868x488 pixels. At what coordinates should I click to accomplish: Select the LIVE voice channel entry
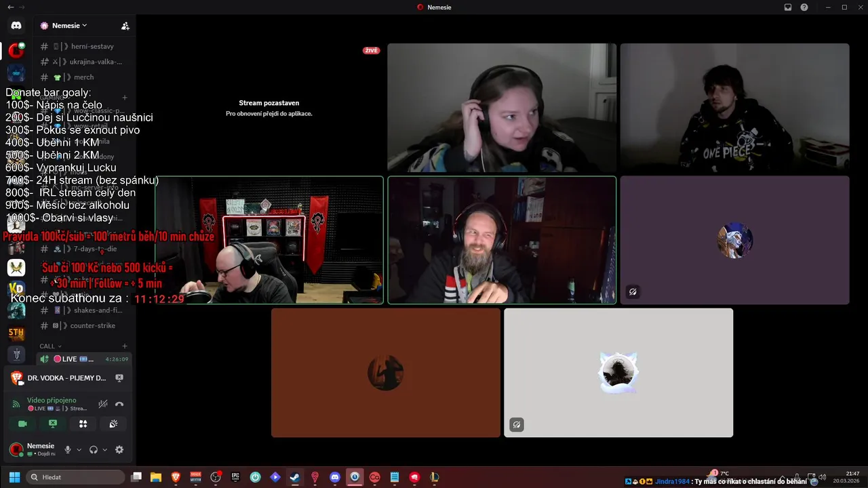click(84, 359)
